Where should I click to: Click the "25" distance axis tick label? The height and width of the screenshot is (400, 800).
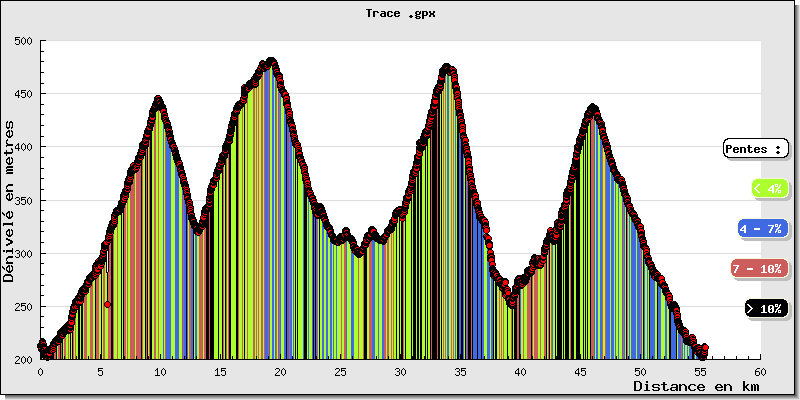pos(340,370)
